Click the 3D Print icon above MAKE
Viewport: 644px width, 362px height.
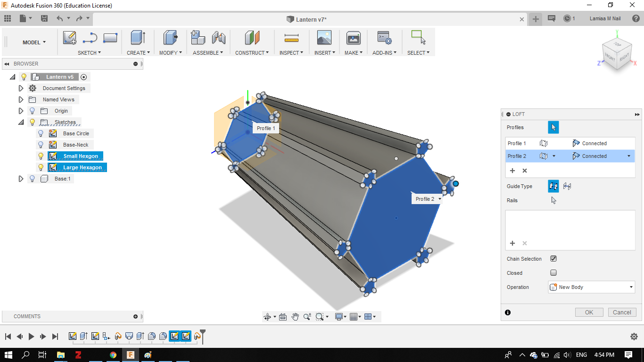[354, 38]
